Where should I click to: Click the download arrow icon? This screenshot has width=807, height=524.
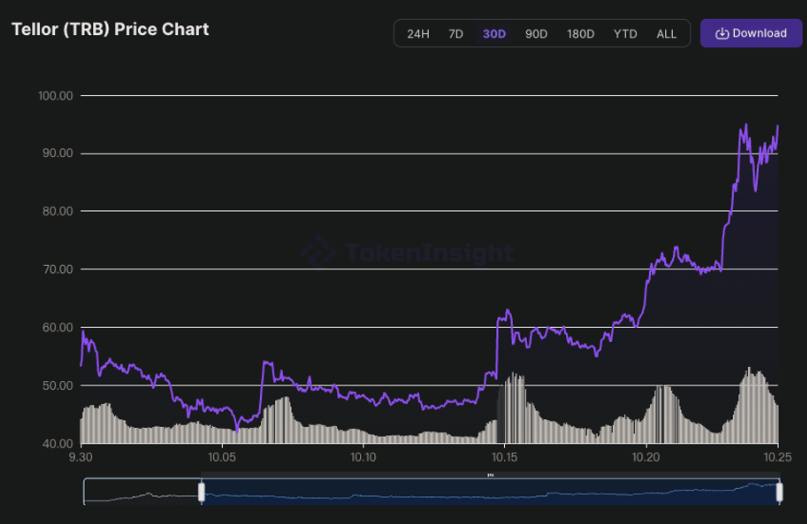(x=722, y=33)
